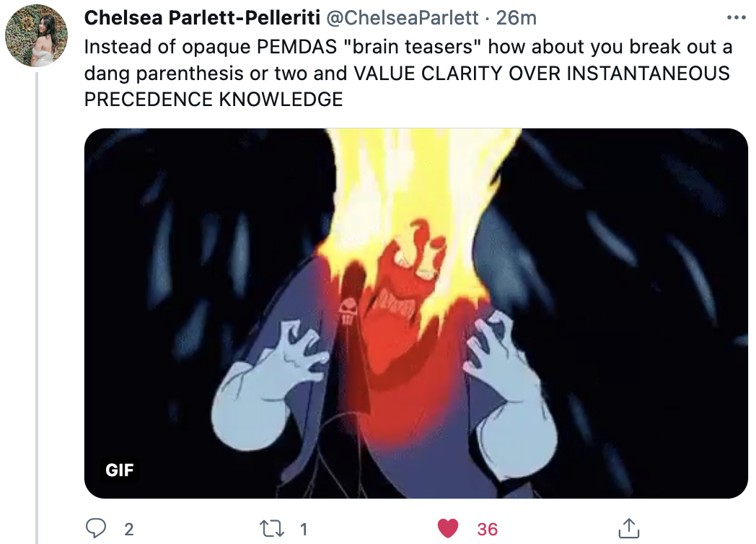756x544 pixels.
Task: View the 1 retweet count
Action: tap(303, 530)
